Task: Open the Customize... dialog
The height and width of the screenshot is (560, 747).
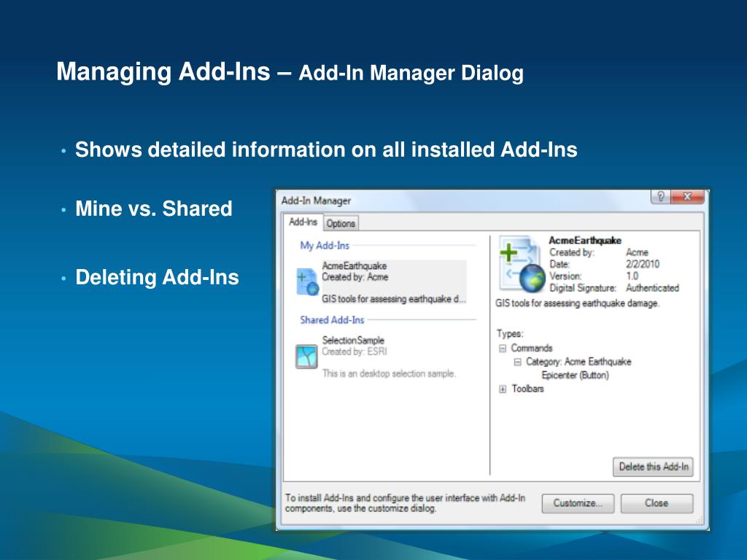Action: click(x=578, y=503)
